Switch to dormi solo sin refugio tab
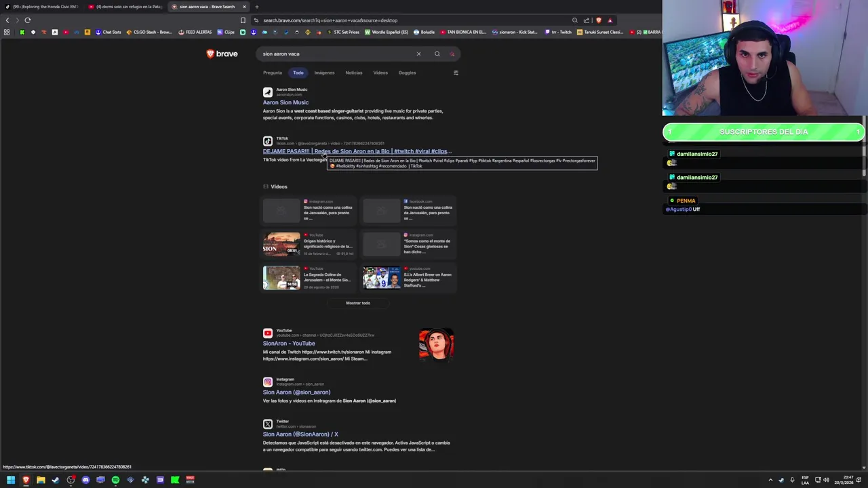The image size is (868, 488). click(x=125, y=7)
